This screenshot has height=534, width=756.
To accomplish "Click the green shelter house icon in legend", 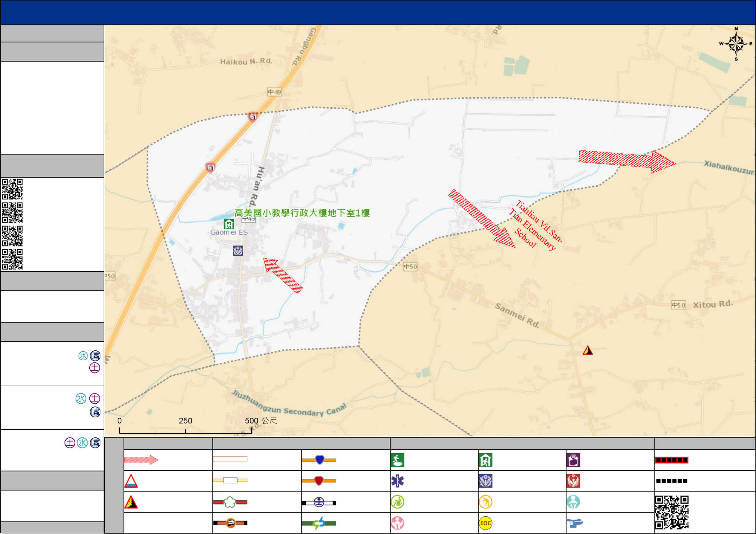I will (x=486, y=460).
